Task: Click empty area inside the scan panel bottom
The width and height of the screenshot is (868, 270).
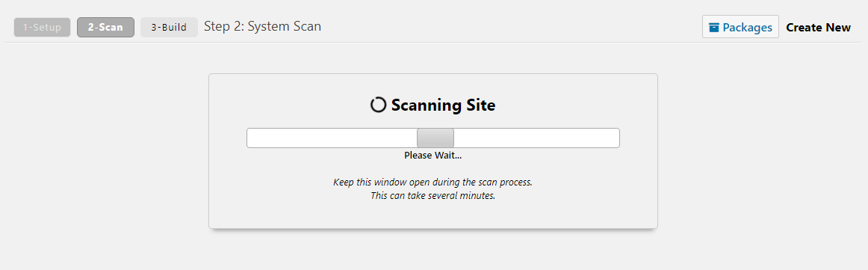Action: coord(433,215)
